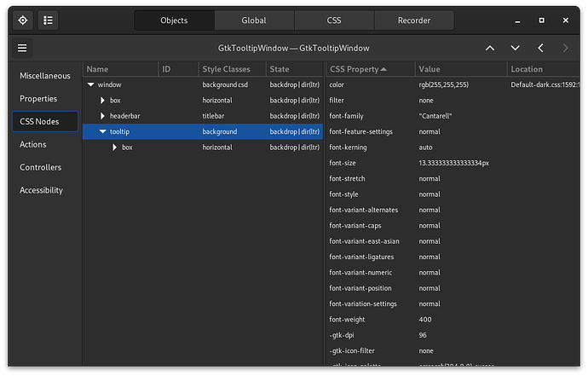This screenshot has height=376, width=588.
Task: Click the Style Classes column header
Action: [232, 69]
